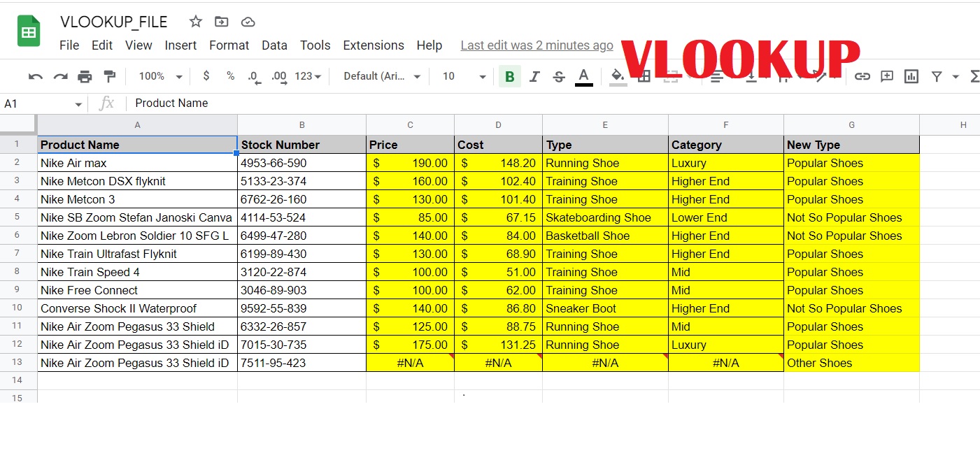Open 'Last edit was 2 minutes ago' history
Screen dimensions: 980x453
point(537,45)
